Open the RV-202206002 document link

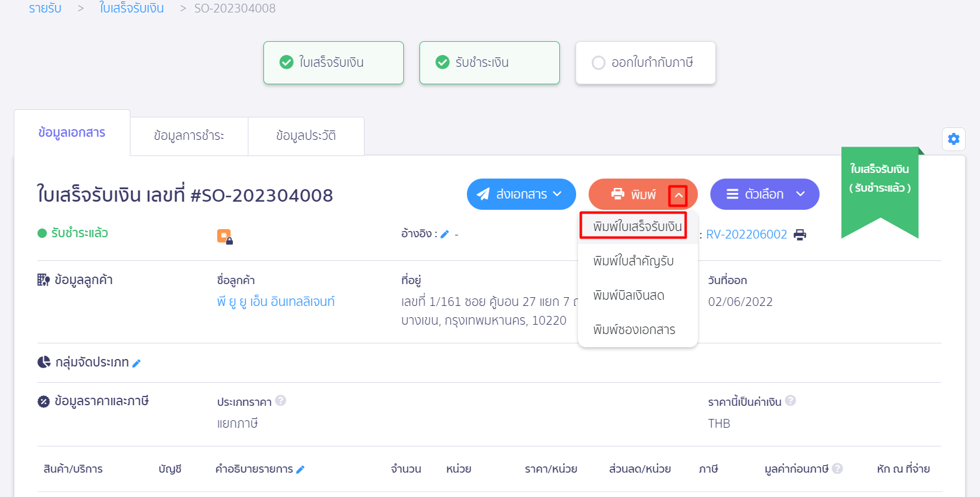coord(747,234)
